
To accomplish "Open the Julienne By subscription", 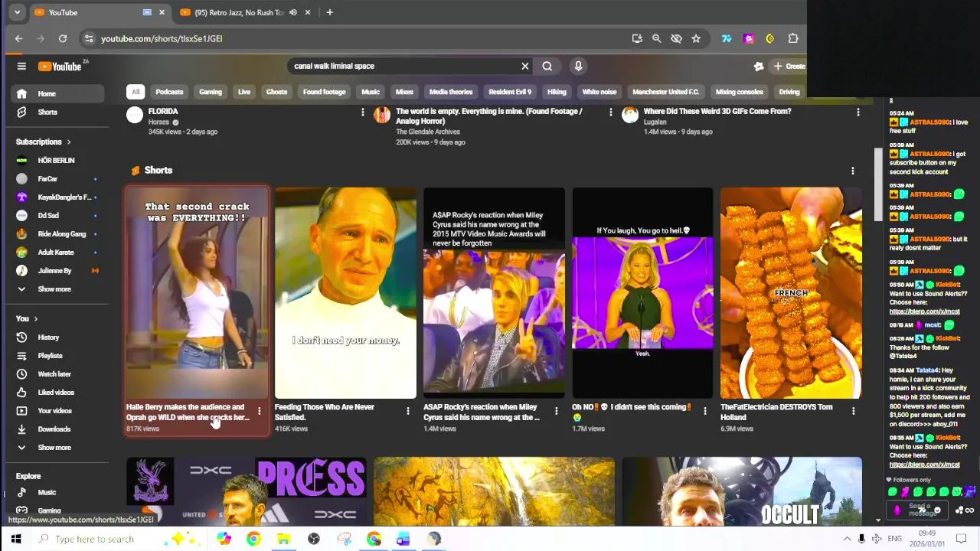I will click(x=57, y=271).
